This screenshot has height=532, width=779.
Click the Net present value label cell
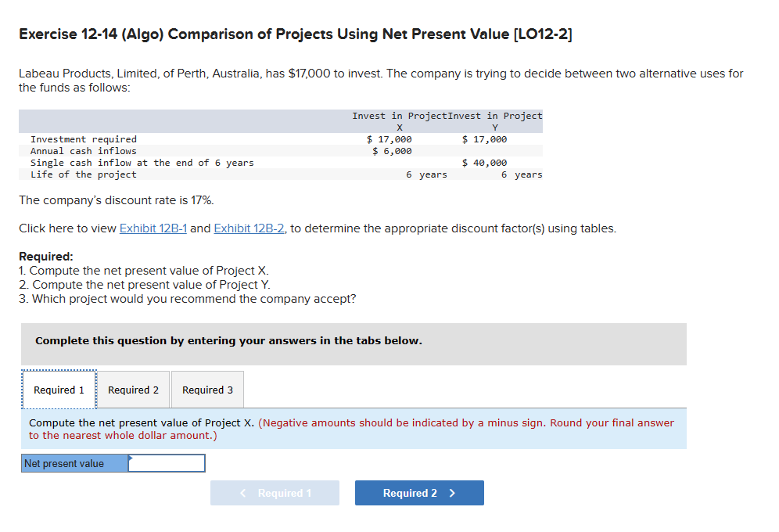(x=74, y=463)
